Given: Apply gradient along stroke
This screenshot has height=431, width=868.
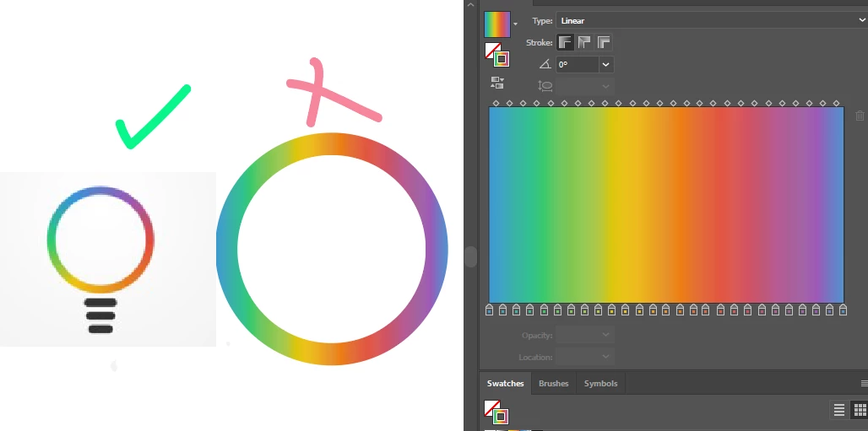Looking at the screenshot, I should (584, 42).
